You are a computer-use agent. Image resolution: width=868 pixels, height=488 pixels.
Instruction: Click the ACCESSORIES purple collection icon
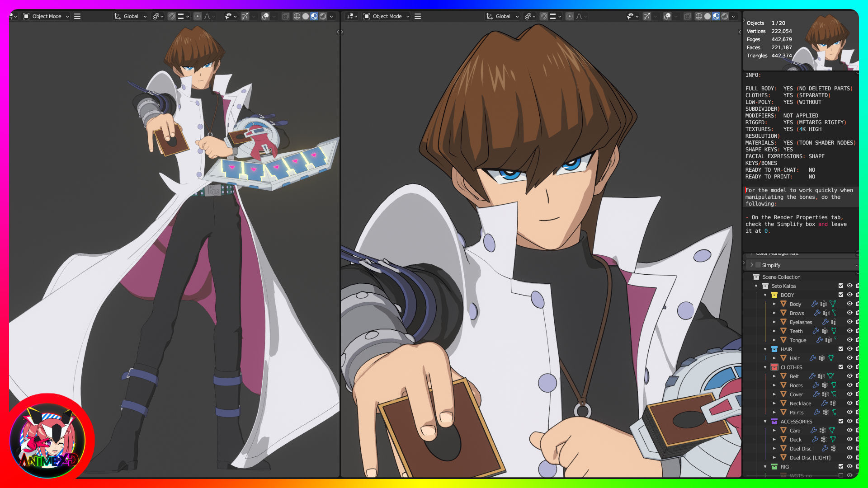coord(774,422)
